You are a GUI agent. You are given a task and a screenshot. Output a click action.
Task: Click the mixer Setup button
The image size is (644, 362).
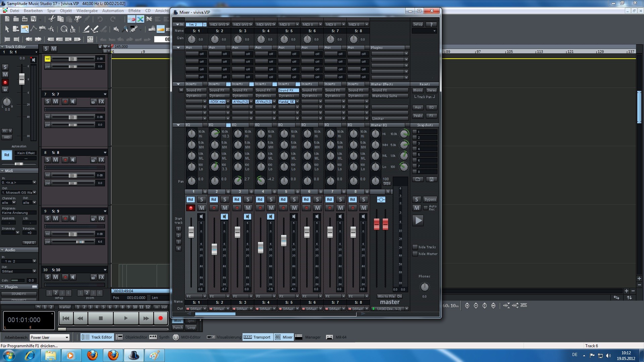click(x=418, y=24)
